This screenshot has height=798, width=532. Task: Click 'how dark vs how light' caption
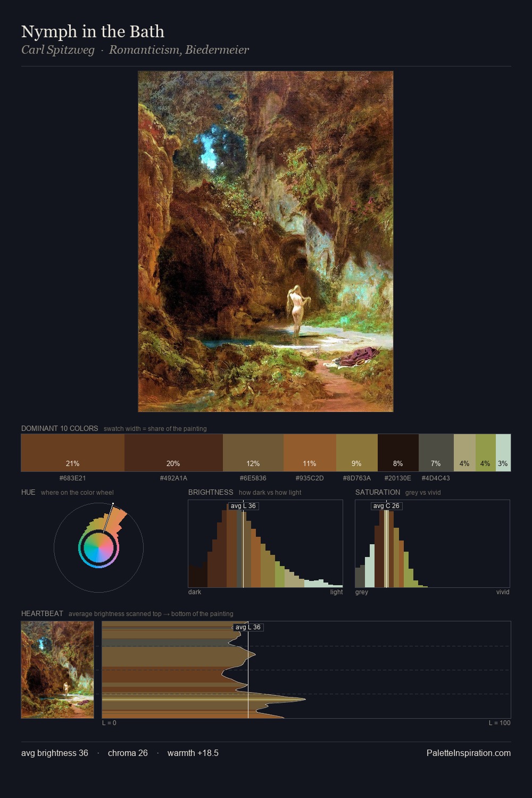(270, 493)
